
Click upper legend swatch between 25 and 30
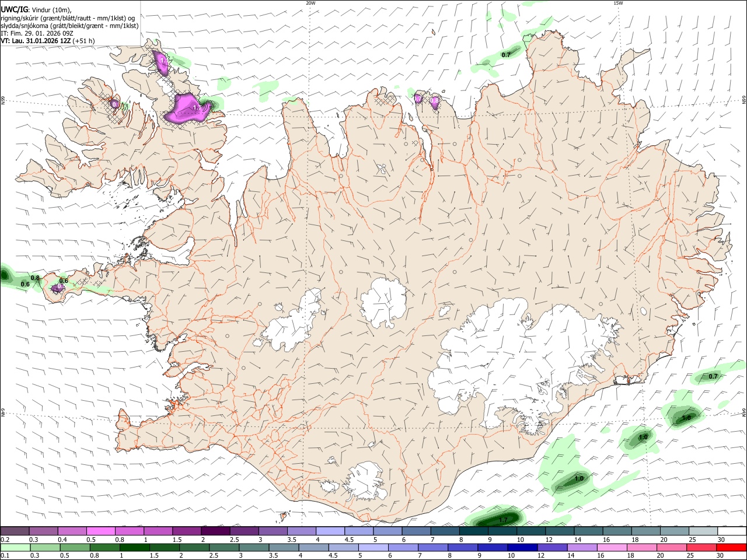[x=703, y=531]
